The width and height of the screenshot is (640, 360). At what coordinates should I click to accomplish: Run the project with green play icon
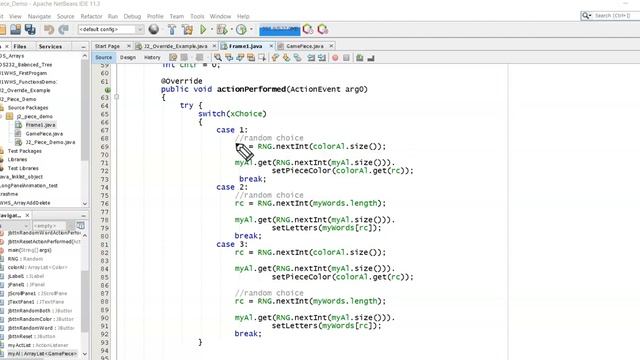click(x=203, y=29)
